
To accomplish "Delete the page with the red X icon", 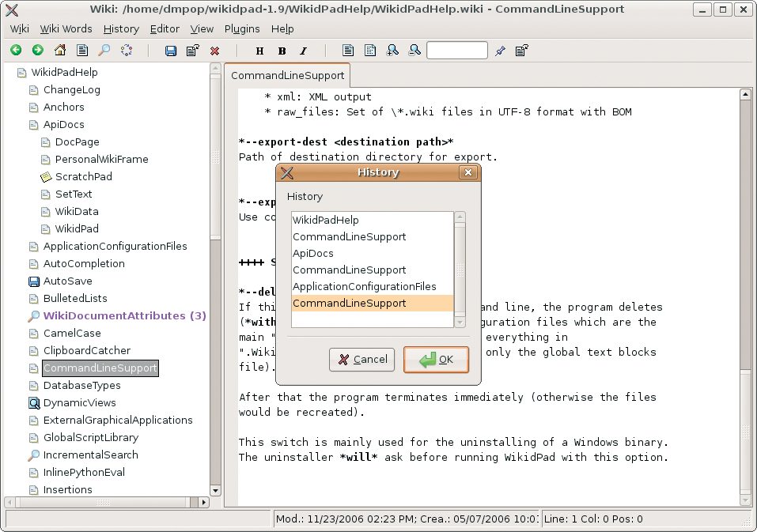I will (x=215, y=51).
